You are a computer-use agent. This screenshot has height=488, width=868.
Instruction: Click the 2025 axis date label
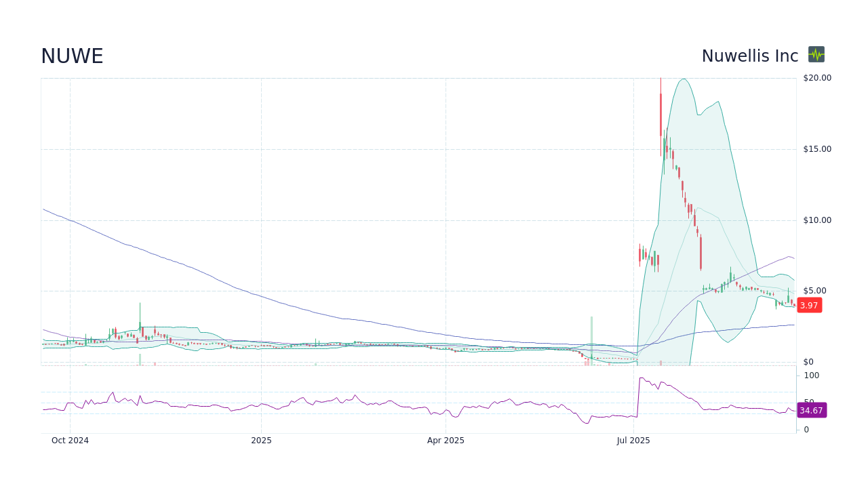tap(261, 440)
